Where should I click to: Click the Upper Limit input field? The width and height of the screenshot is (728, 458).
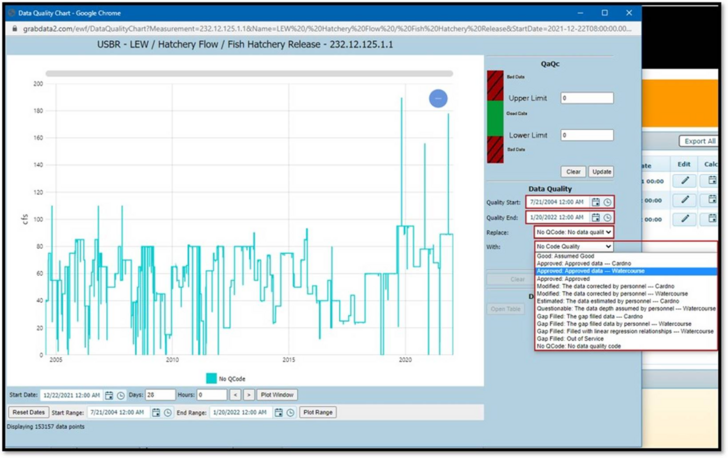(x=587, y=98)
